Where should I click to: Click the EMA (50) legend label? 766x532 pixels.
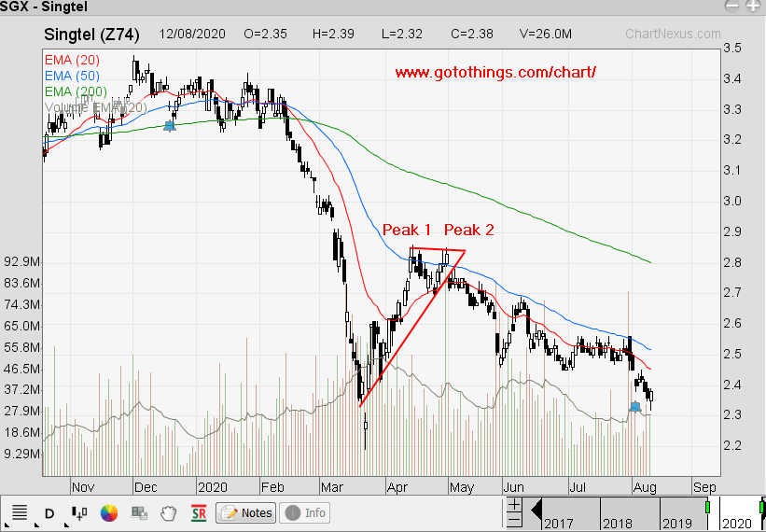tap(72, 76)
